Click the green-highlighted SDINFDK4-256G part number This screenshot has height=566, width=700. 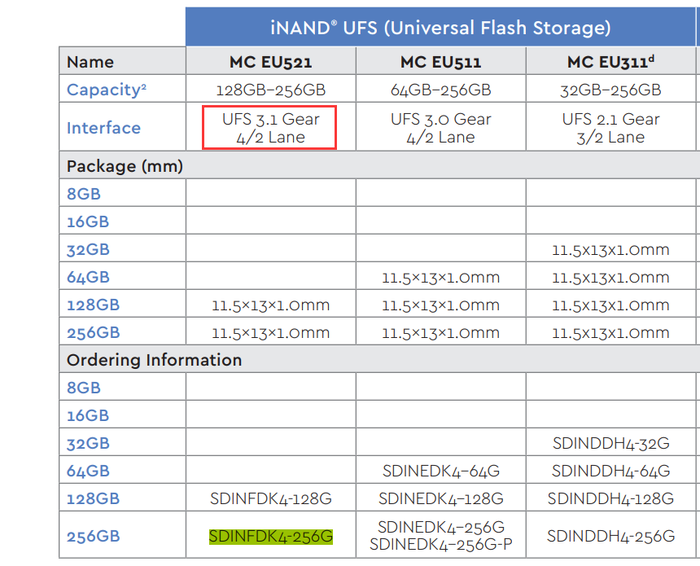271,537
